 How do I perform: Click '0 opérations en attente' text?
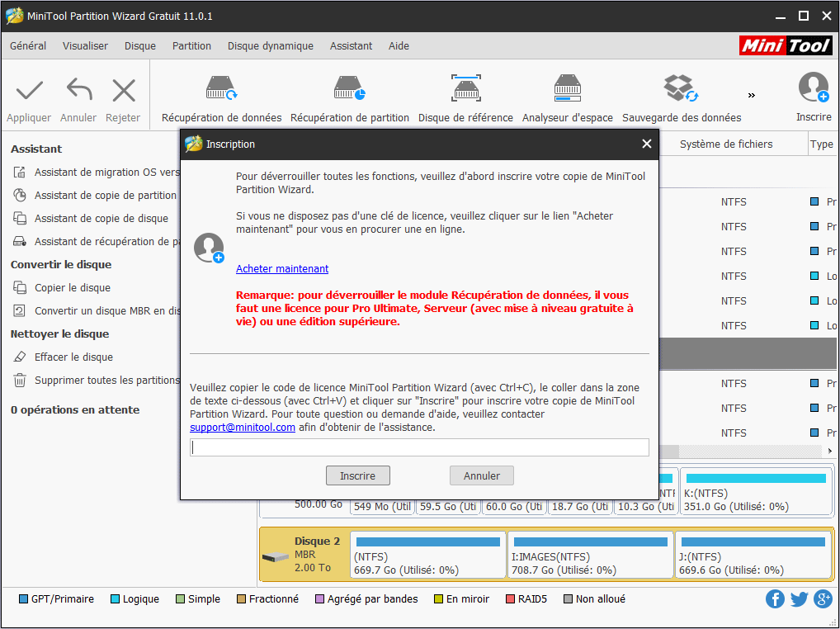(x=75, y=410)
